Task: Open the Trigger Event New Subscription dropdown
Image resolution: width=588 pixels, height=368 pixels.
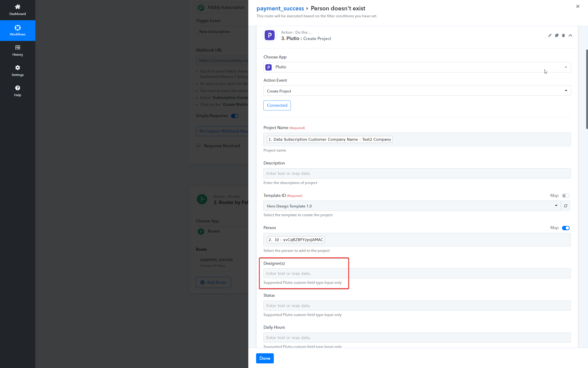Action: point(222,32)
